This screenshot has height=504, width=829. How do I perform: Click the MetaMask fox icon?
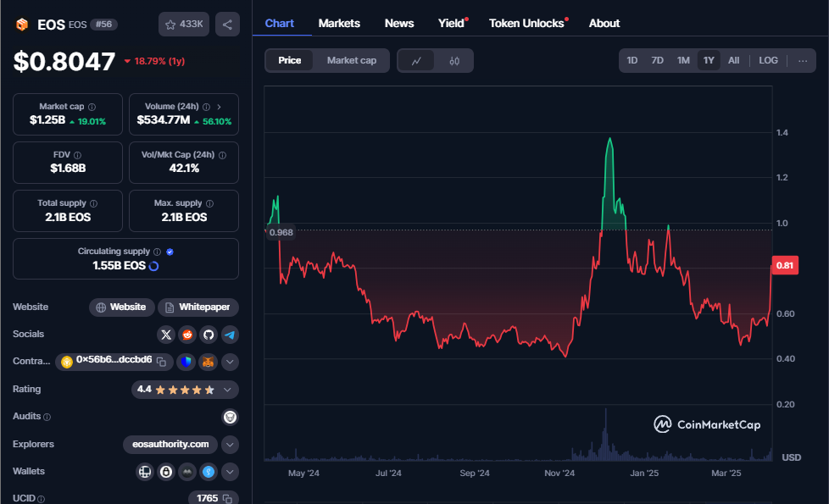(209, 362)
